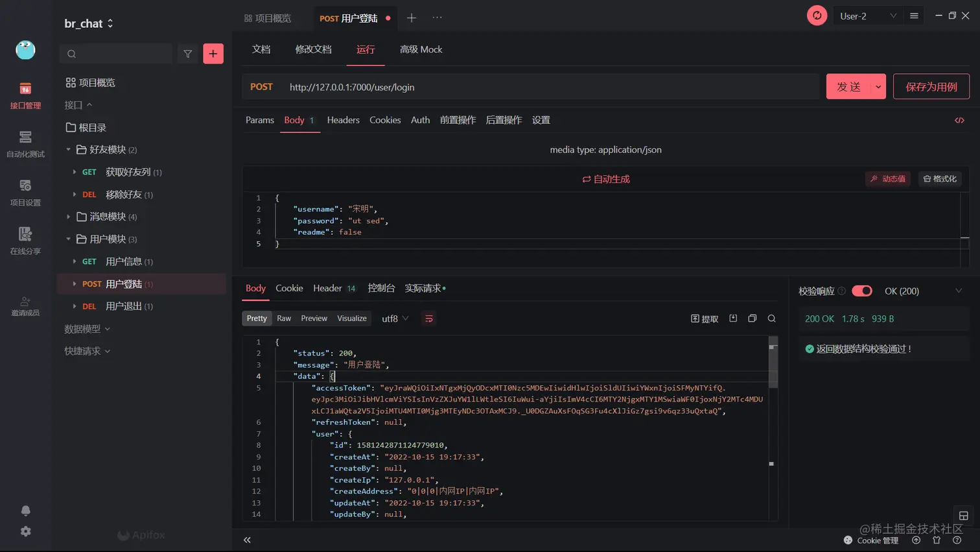The width and height of the screenshot is (980, 552).
Task: Click the 自动生成 link
Action: point(606,179)
